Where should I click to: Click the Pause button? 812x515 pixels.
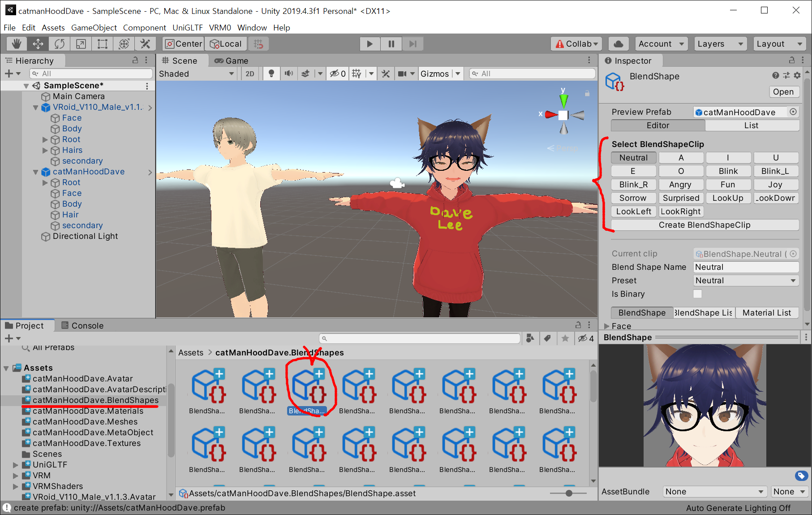pos(391,44)
